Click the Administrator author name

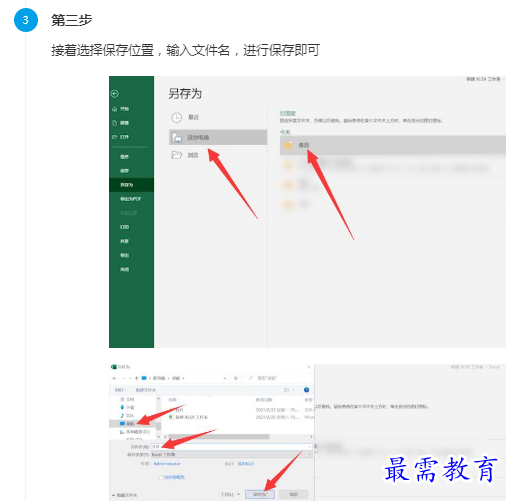pos(167,464)
